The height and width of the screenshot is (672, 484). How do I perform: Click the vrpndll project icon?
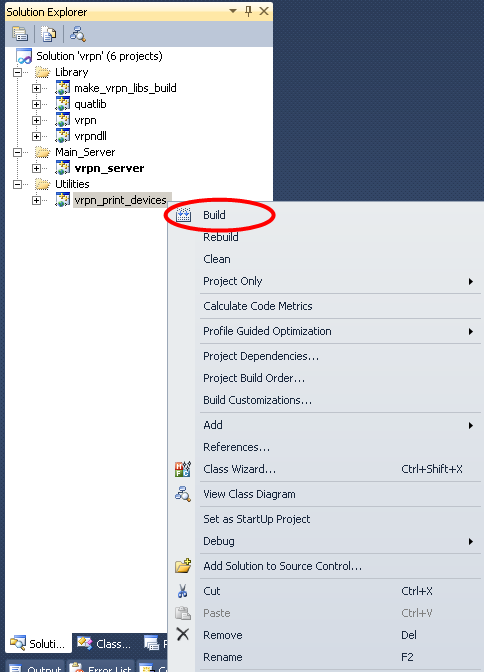click(x=63, y=136)
